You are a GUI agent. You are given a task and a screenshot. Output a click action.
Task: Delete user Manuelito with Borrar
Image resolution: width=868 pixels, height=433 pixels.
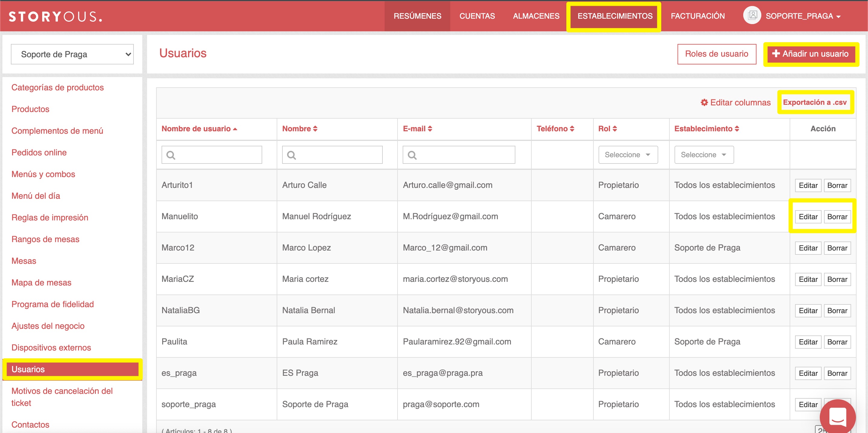click(x=837, y=216)
